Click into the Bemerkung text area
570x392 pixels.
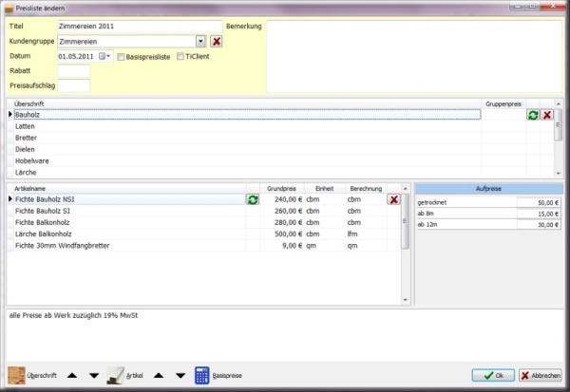tap(414, 57)
